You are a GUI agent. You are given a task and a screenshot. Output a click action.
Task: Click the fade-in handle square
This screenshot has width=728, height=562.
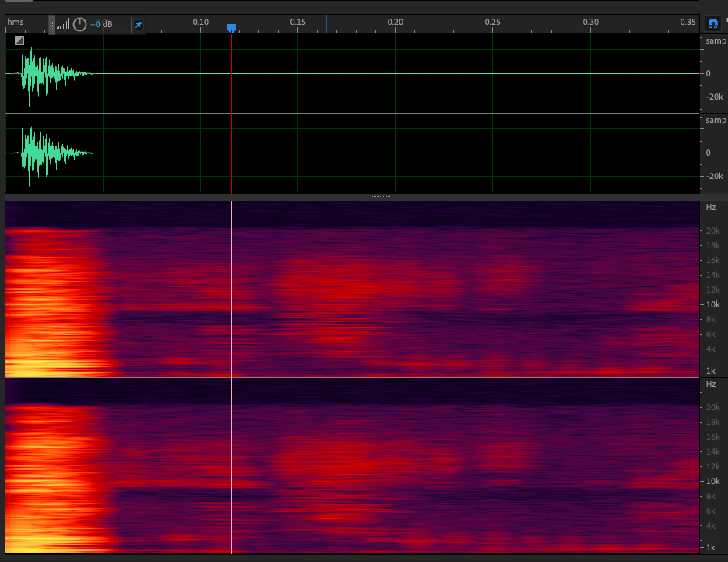[x=19, y=40]
